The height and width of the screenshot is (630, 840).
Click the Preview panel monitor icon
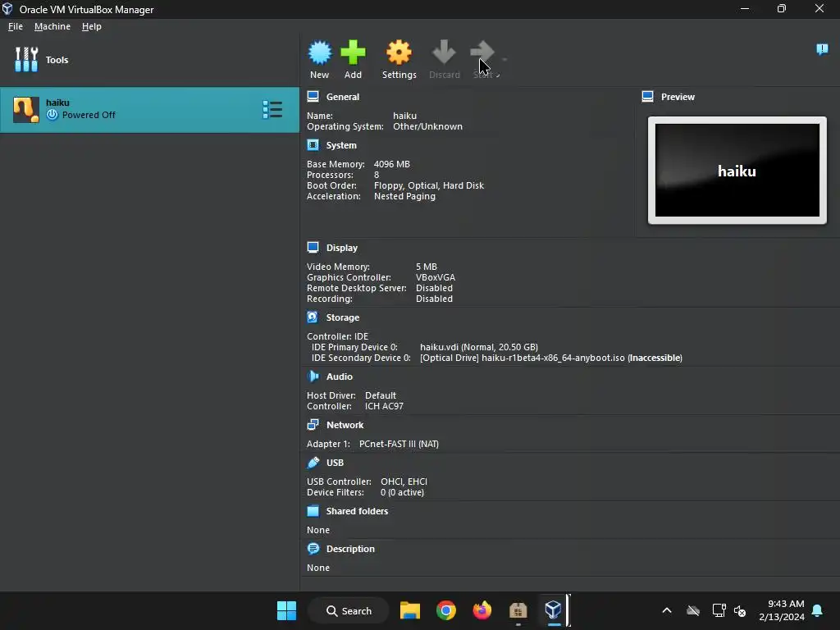tap(648, 97)
